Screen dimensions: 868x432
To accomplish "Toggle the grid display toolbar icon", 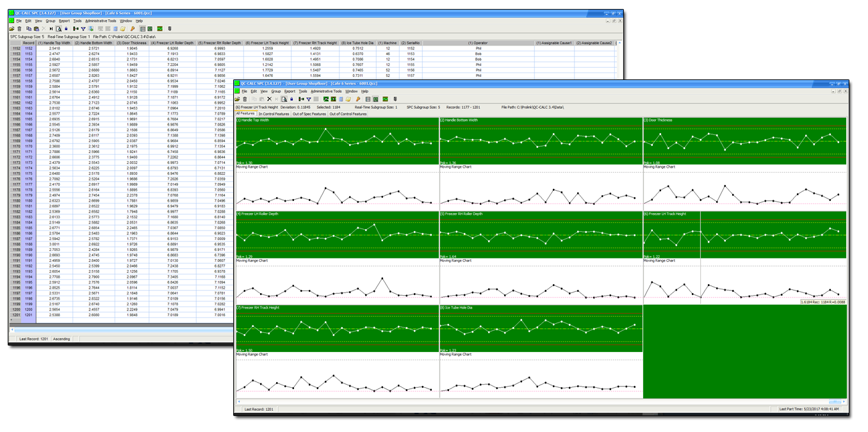I will pyautogui.click(x=90, y=28).
